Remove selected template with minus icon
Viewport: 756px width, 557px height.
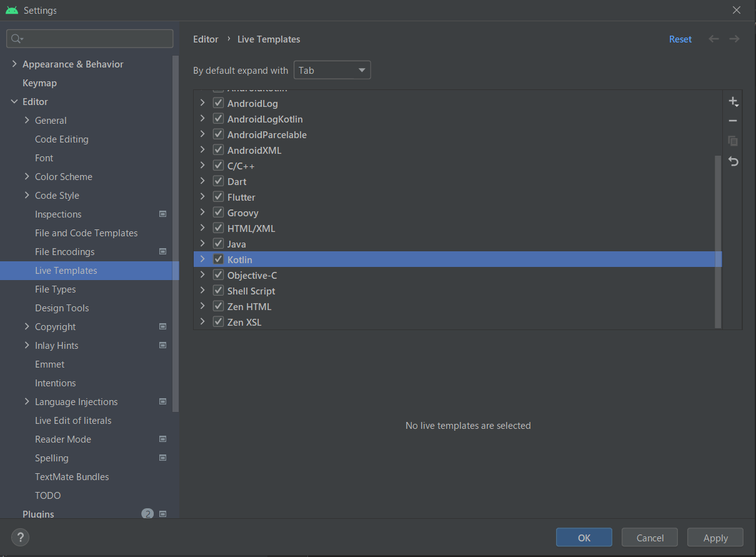tap(734, 121)
